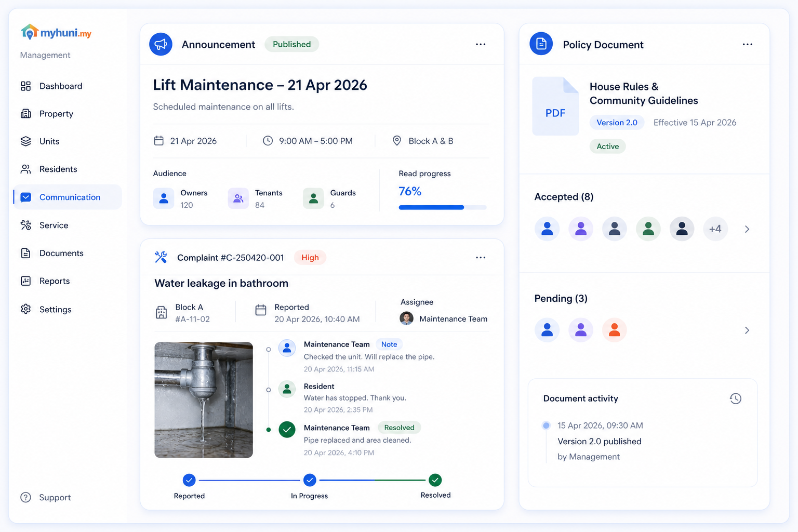
Task: Click the location pin beside Block A & B
Action: click(397, 141)
